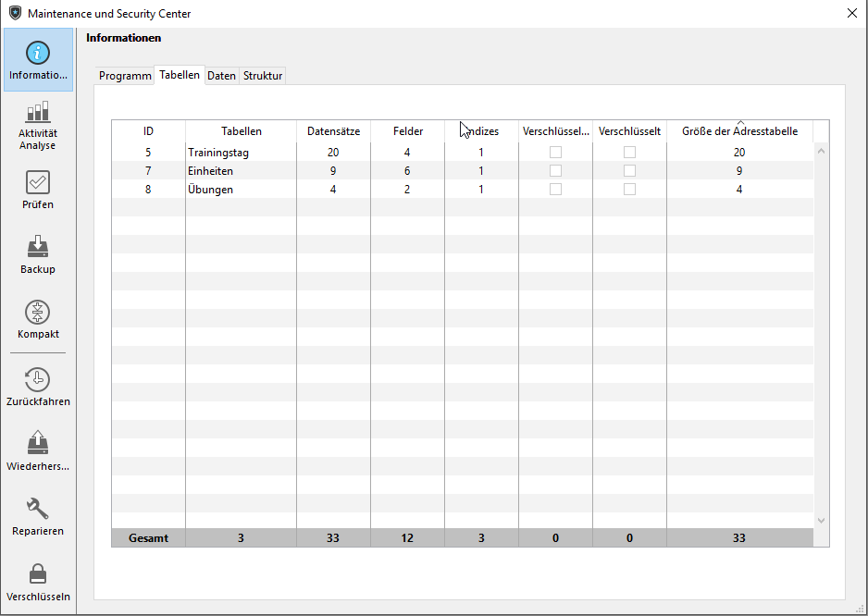Toggle Verschlüsselbar checkbox for Übungen row
The width and height of the screenshot is (868, 616).
(x=555, y=189)
